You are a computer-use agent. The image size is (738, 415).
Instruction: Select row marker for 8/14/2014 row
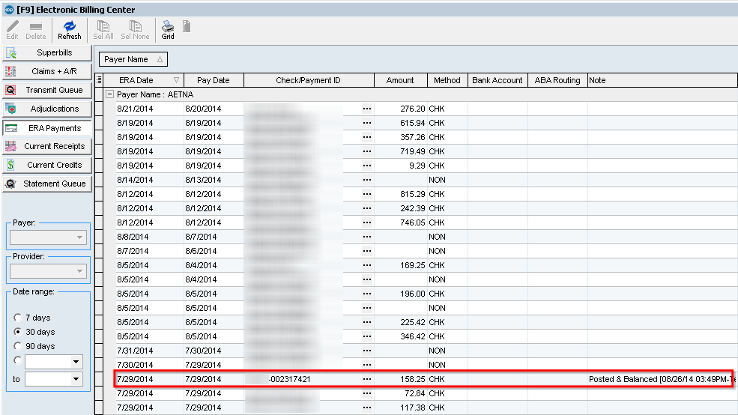click(99, 180)
